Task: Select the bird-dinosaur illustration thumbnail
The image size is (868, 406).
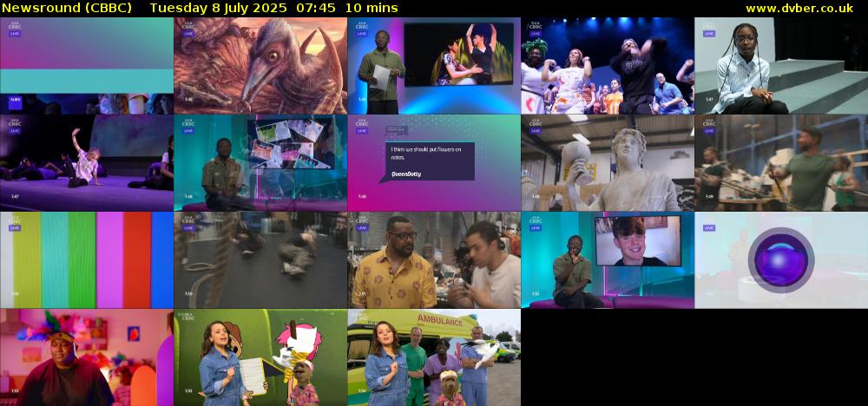Action: click(x=260, y=65)
